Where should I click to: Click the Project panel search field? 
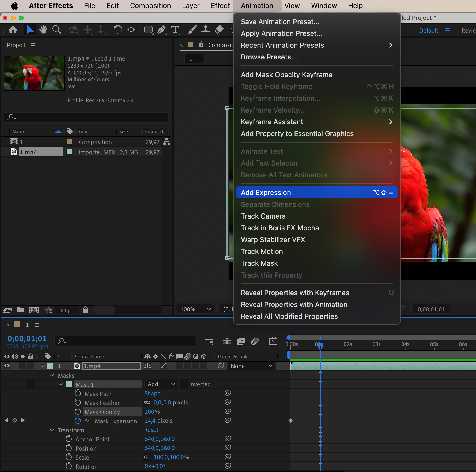[x=86, y=117]
